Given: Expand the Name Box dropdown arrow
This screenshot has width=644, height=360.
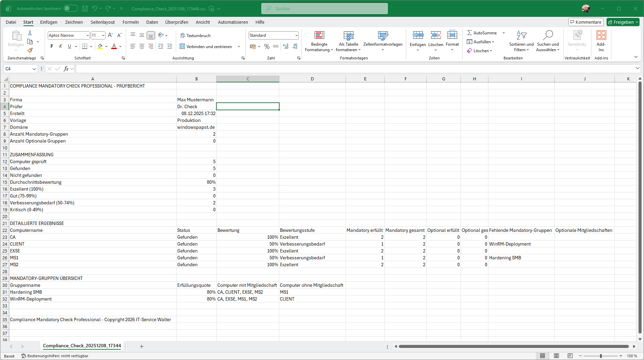Looking at the screenshot, I should pos(34,69).
